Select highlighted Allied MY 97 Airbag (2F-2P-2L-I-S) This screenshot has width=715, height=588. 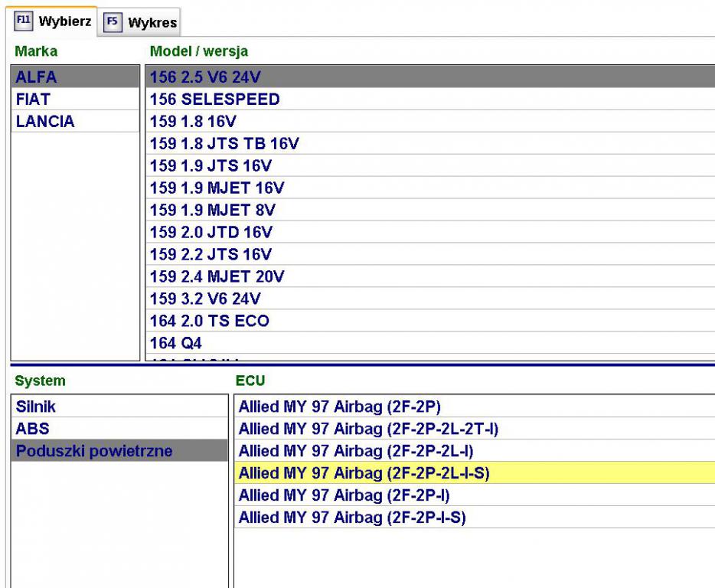pyautogui.click(x=475, y=473)
